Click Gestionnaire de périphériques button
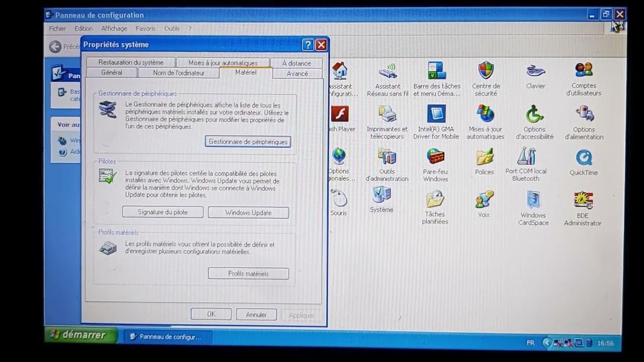The width and height of the screenshot is (644, 362). click(248, 142)
